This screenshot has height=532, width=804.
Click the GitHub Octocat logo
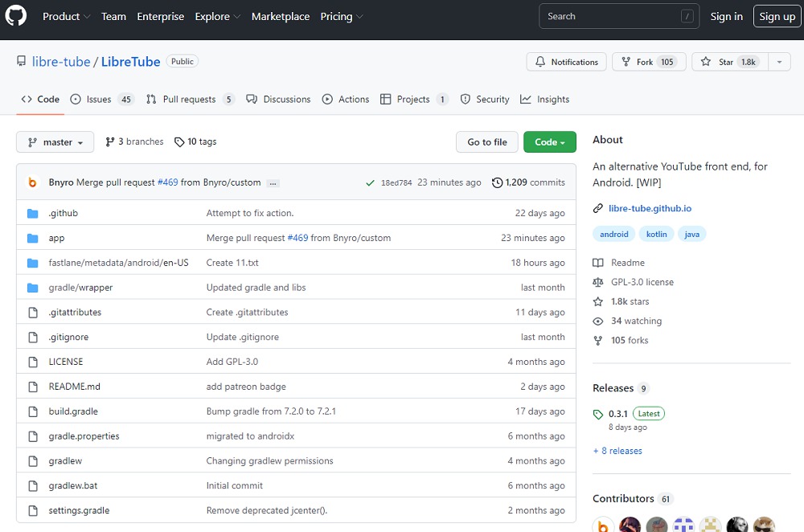(x=16, y=16)
